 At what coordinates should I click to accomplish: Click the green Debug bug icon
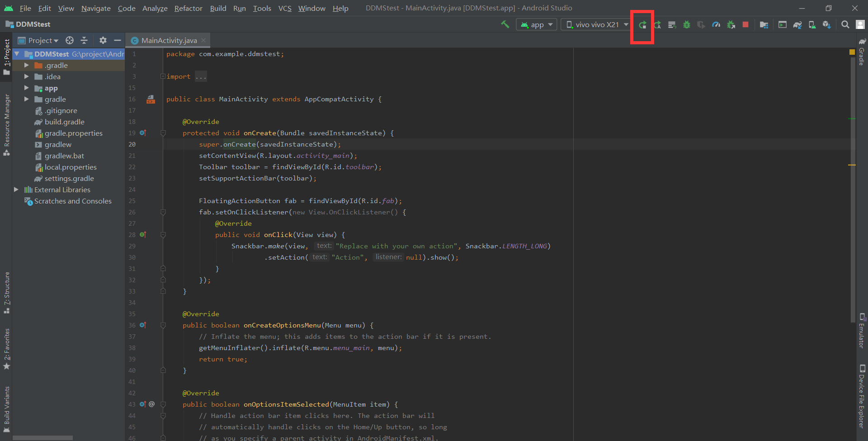tap(687, 25)
